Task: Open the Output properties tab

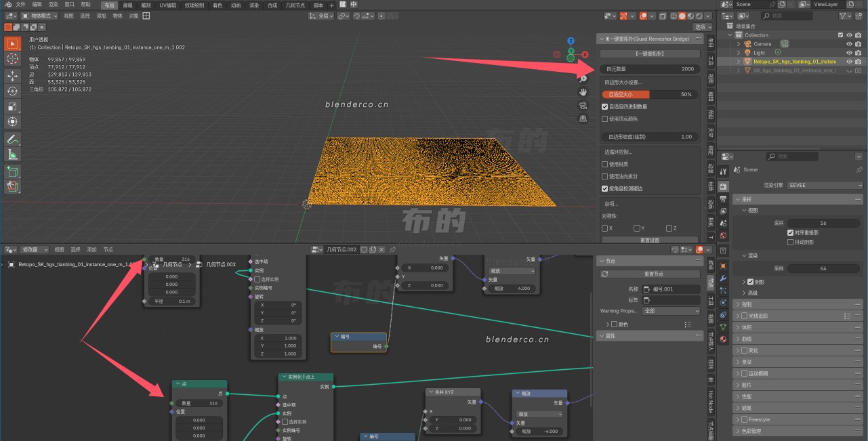Action: [x=723, y=198]
